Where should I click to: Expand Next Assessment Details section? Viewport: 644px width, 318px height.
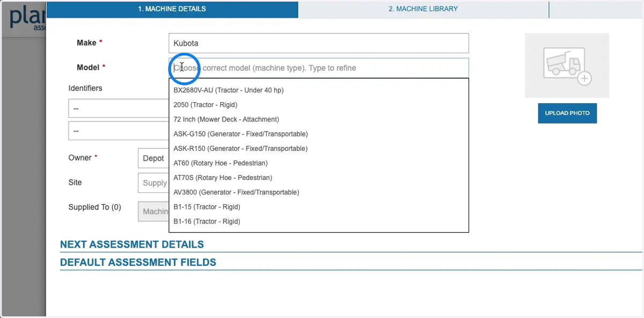(x=132, y=244)
